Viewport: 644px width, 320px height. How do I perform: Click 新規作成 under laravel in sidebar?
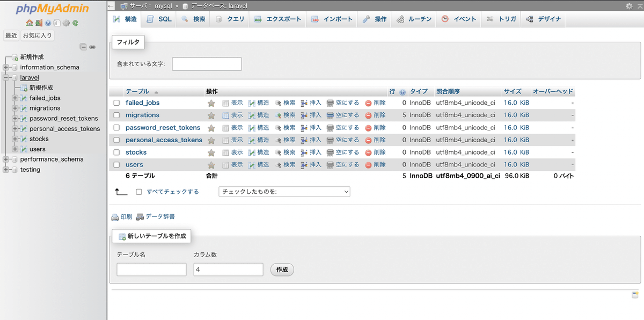41,88
